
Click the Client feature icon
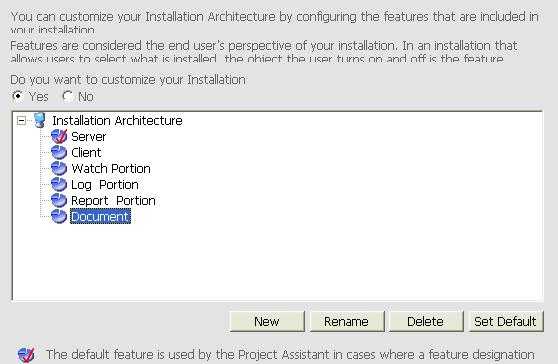pyautogui.click(x=59, y=152)
